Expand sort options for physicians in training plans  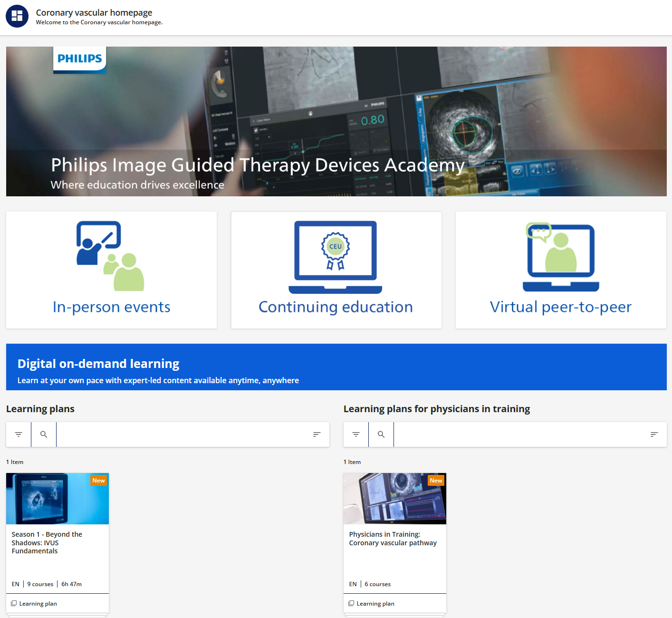pyautogui.click(x=654, y=435)
